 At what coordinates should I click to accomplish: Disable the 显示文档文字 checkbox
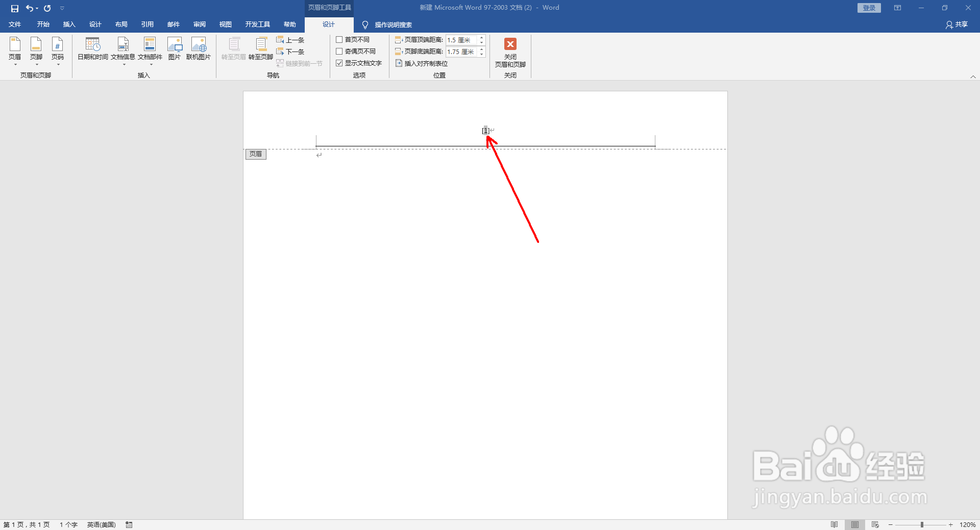[340, 63]
